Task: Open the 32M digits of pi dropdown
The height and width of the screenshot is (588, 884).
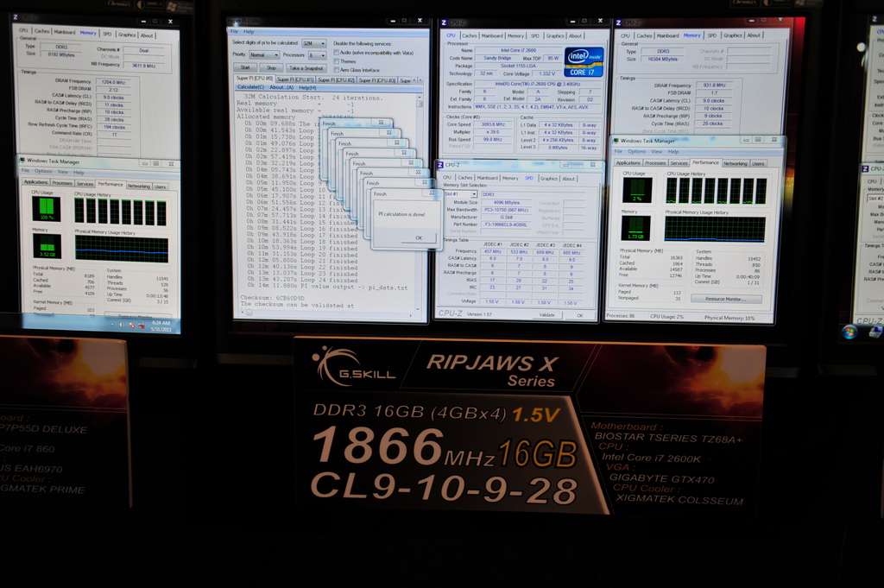Action: 314,43
